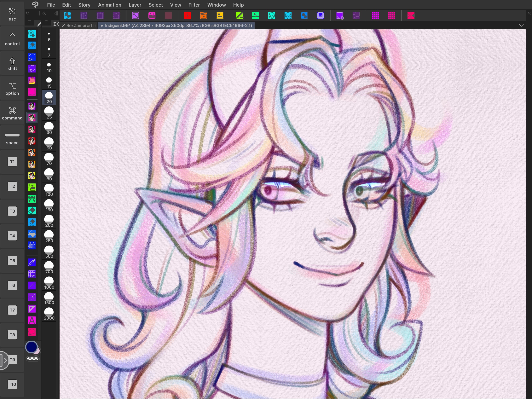This screenshot has height=399, width=532.
Task: Open the Filter menu
Action: (x=194, y=5)
